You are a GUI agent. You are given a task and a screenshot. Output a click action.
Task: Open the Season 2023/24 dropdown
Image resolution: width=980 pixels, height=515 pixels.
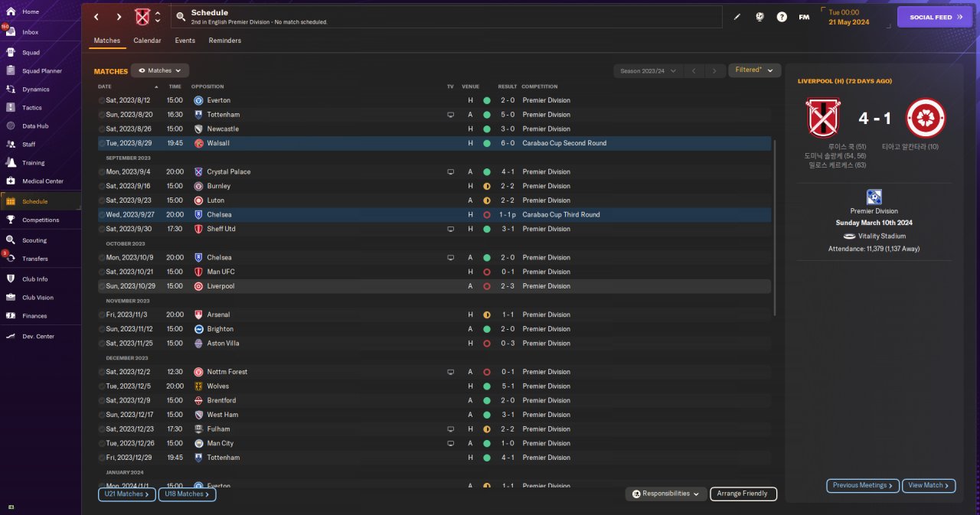coord(648,70)
